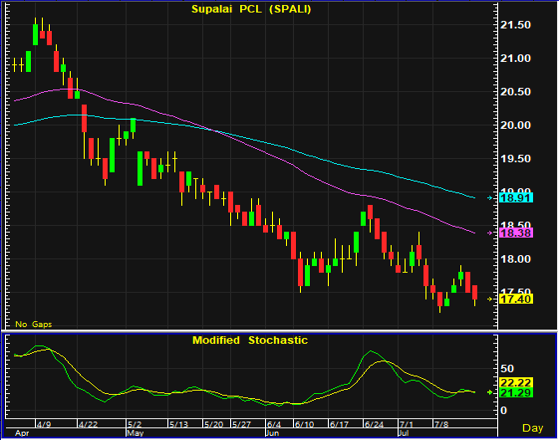
Task: Select the magenta moving average value 18.38
Action: click(516, 233)
